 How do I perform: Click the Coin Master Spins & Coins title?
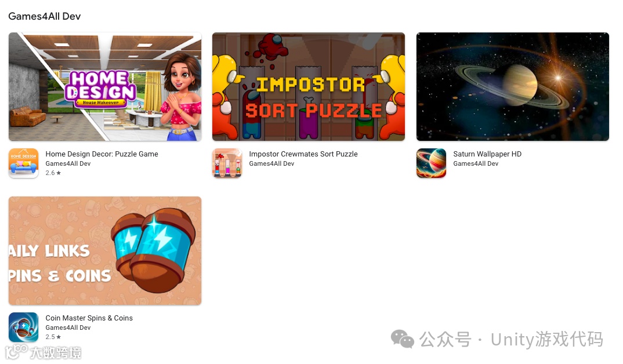[89, 318]
